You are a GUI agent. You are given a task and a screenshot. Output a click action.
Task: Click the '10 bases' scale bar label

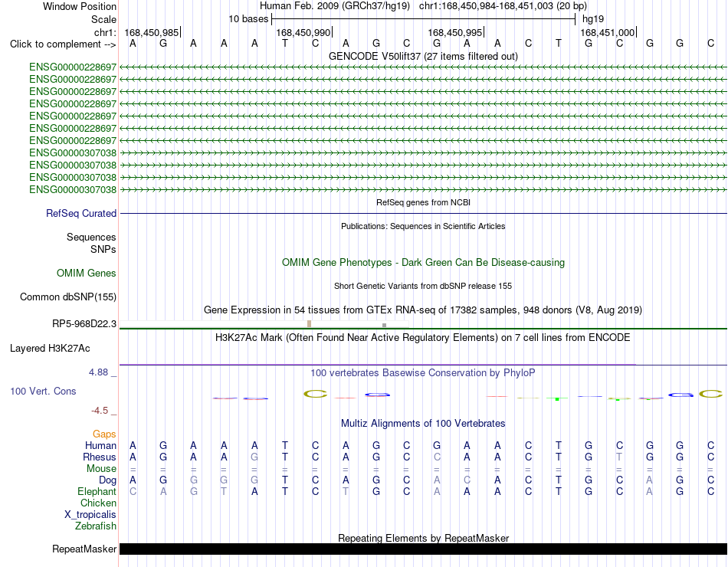(248, 19)
